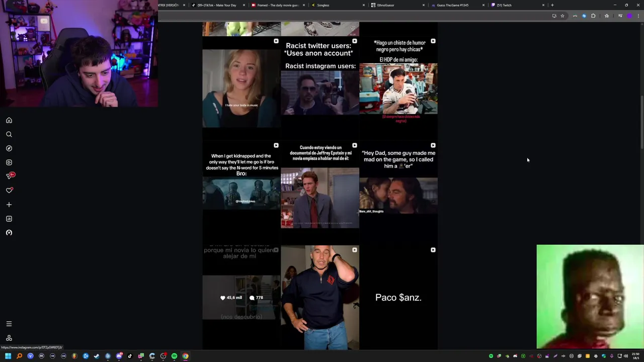Open the profile avatar icon in sidebar

[9, 233]
